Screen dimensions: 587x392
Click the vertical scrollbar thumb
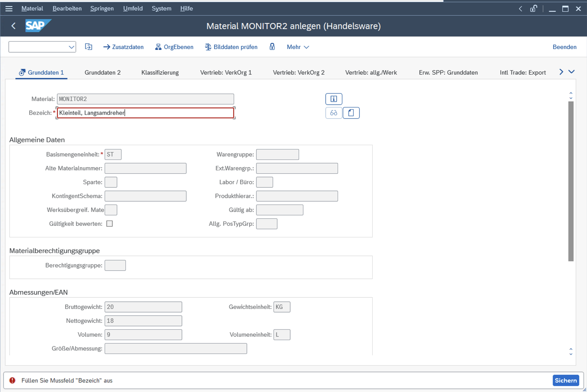coord(571,181)
